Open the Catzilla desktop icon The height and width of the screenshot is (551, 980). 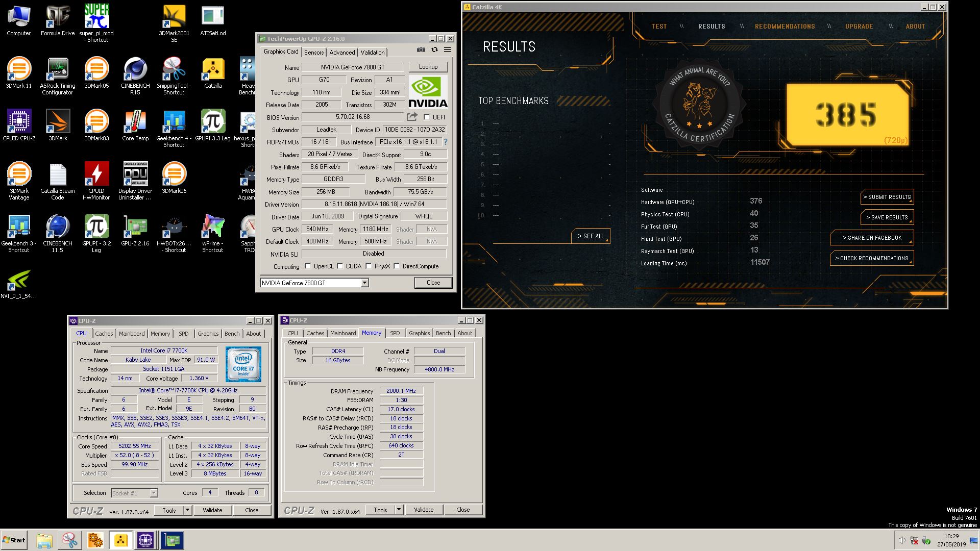(x=213, y=73)
